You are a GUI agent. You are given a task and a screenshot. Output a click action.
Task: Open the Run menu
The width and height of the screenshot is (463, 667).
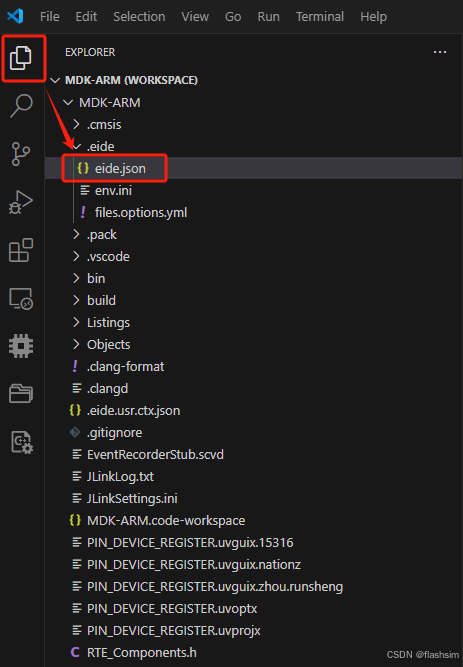click(269, 17)
